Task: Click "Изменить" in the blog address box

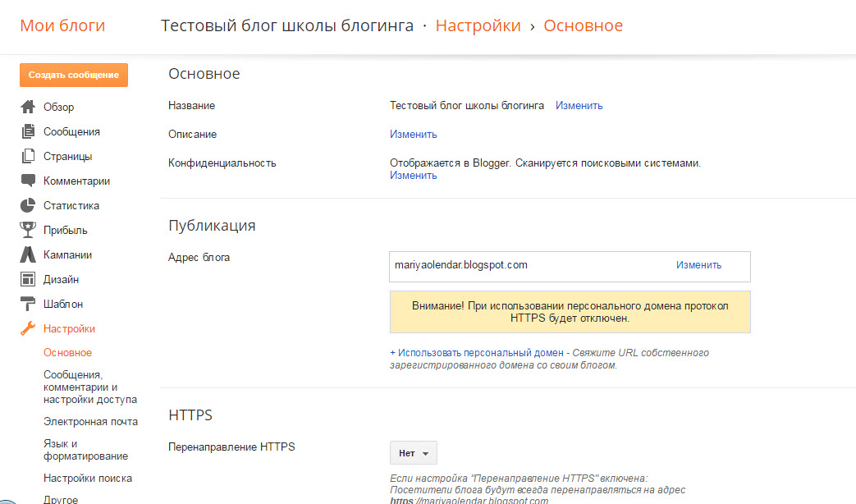Action: tap(698, 265)
